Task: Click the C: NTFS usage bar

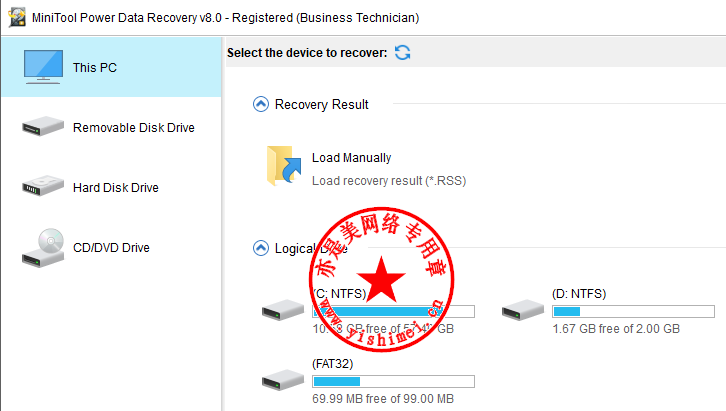Action: point(394,311)
